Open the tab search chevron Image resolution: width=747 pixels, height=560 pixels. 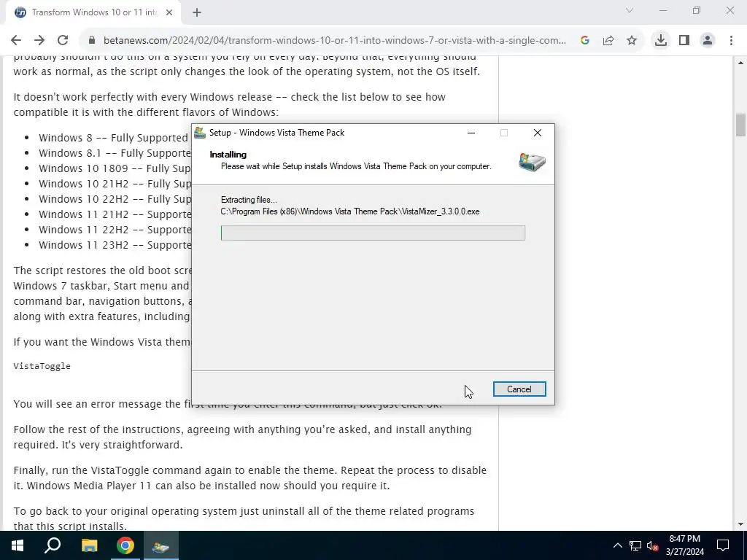(x=630, y=10)
